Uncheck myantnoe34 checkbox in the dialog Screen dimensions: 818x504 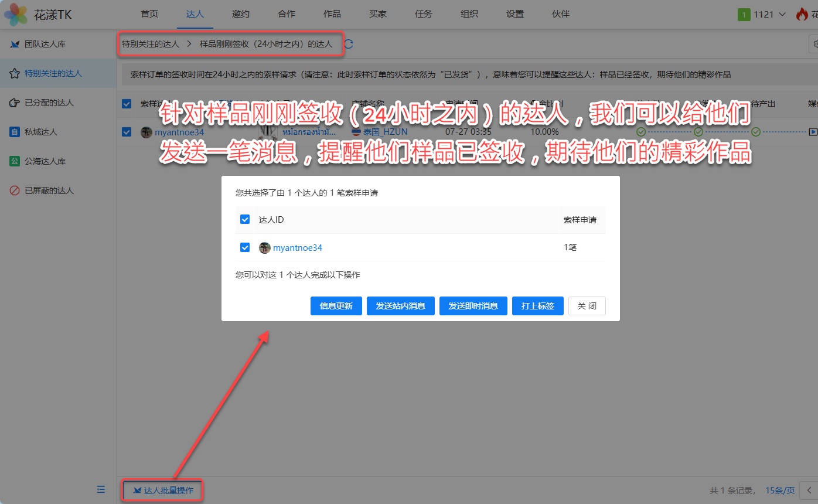pos(245,248)
